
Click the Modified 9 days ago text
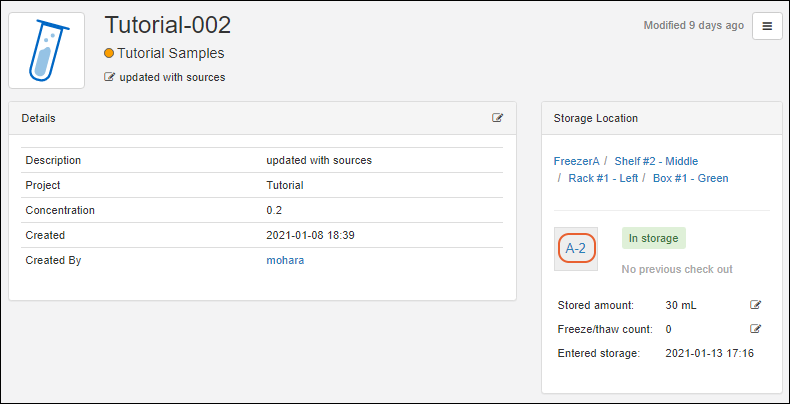tap(693, 25)
